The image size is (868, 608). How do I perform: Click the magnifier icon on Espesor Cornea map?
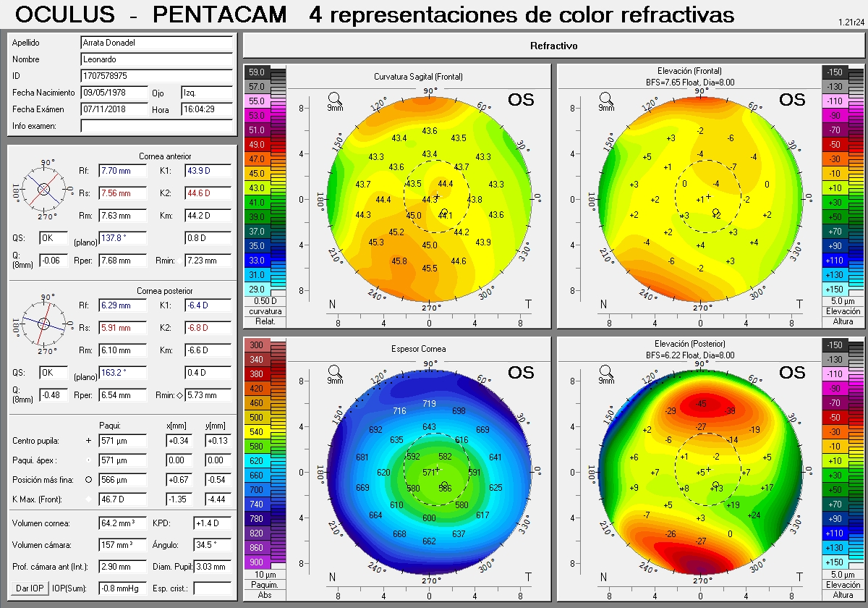(335, 371)
